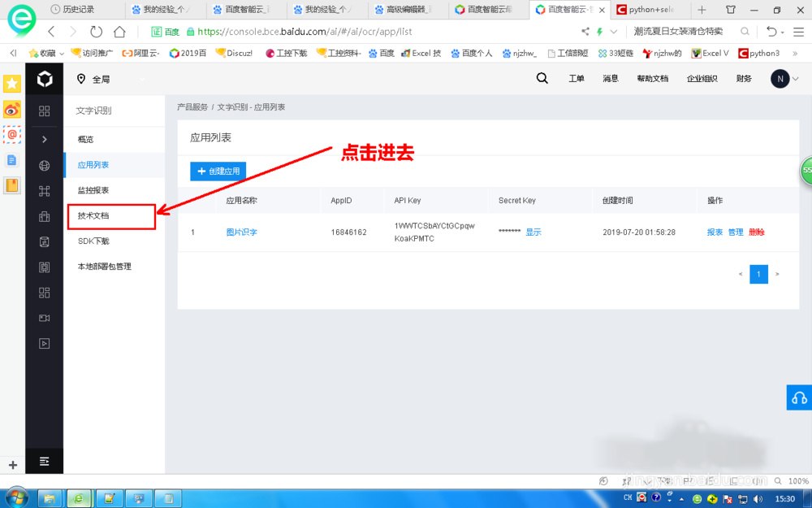Click the location pin 全局 region selector
The width and height of the screenshot is (812, 508).
(93, 79)
